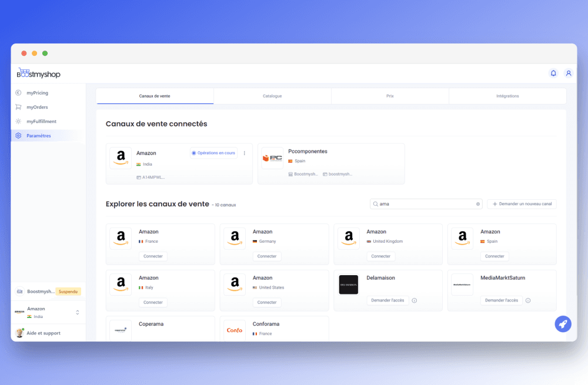Click the 10 canaux count text

[225, 205]
